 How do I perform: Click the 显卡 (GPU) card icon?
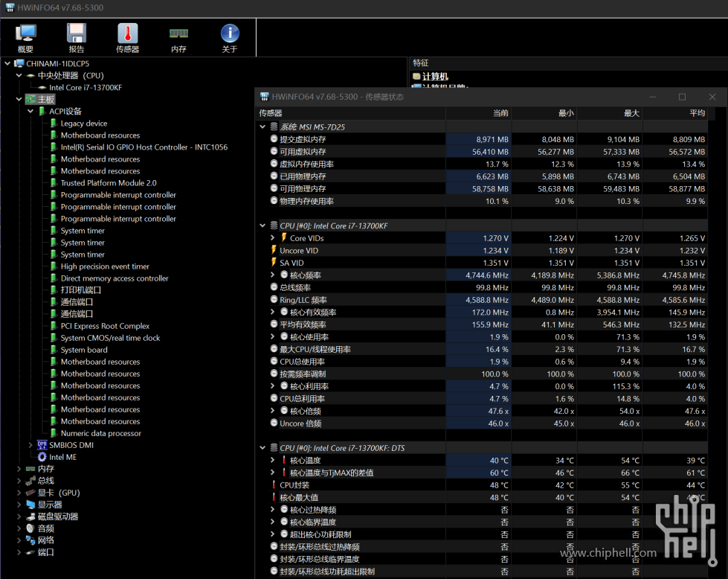(30, 493)
